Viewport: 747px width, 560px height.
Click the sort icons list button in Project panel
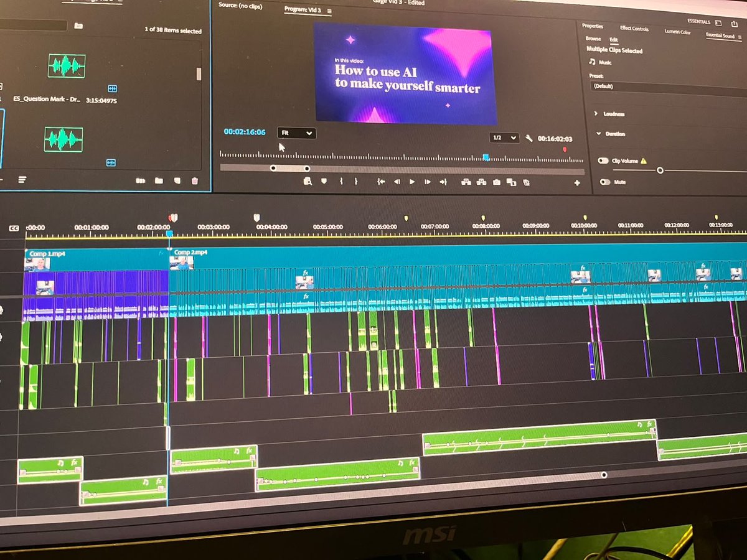(x=22, y=180)
